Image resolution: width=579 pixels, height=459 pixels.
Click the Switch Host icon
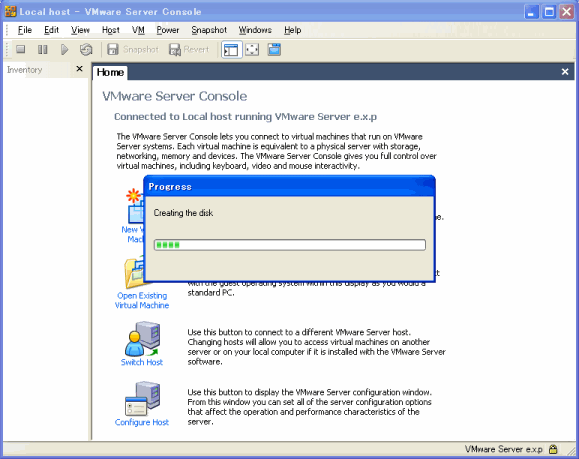[143, 339]
